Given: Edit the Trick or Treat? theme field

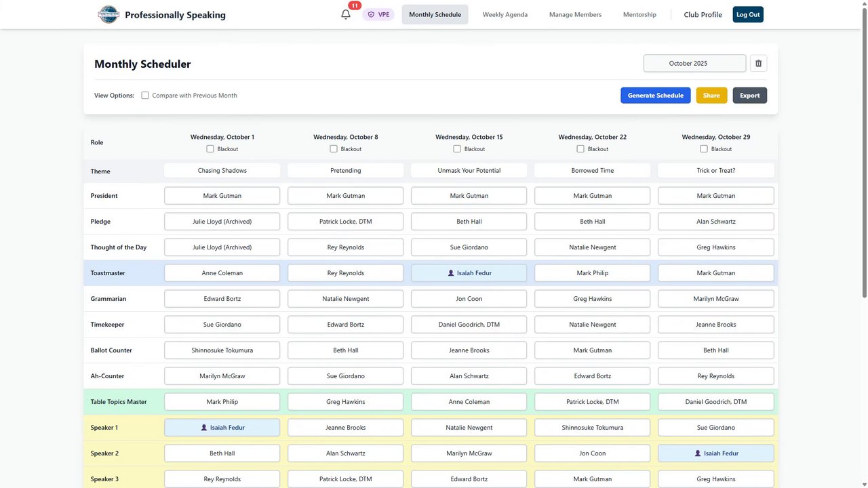Looking at the screenshot, I should click(716, 171).
